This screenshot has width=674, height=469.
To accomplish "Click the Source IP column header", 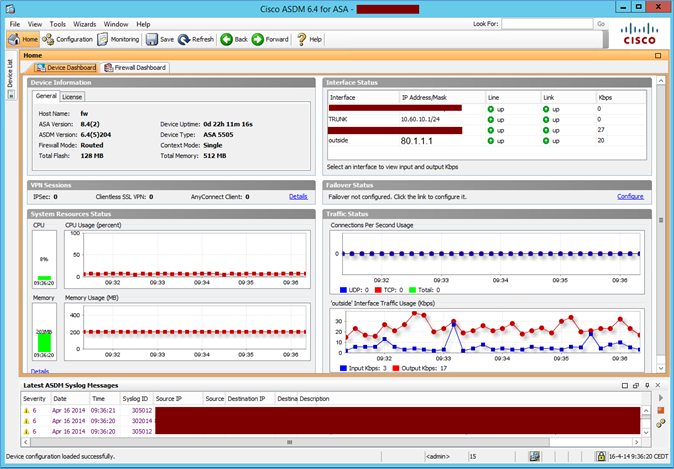I will pyautogui.click(x=178, y=398).
